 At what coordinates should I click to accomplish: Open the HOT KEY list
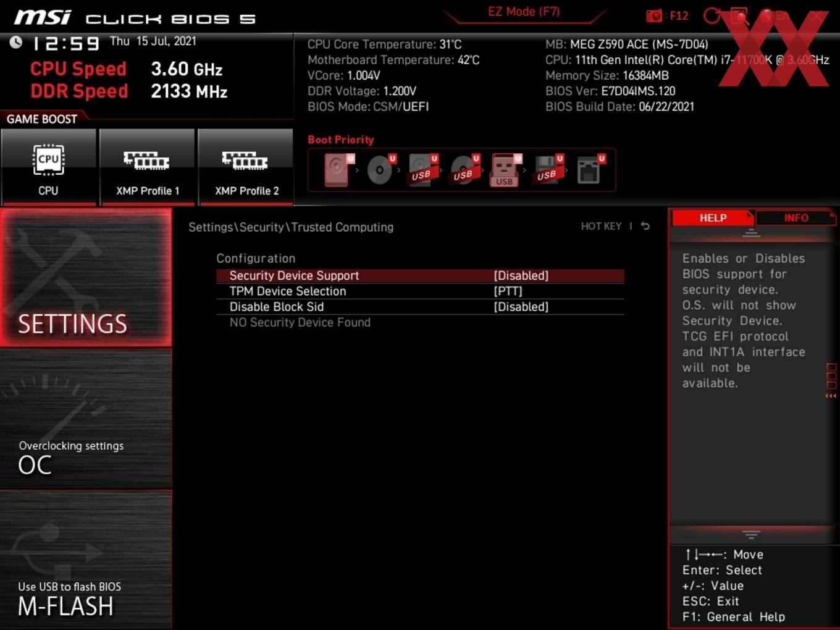(601, 226)
